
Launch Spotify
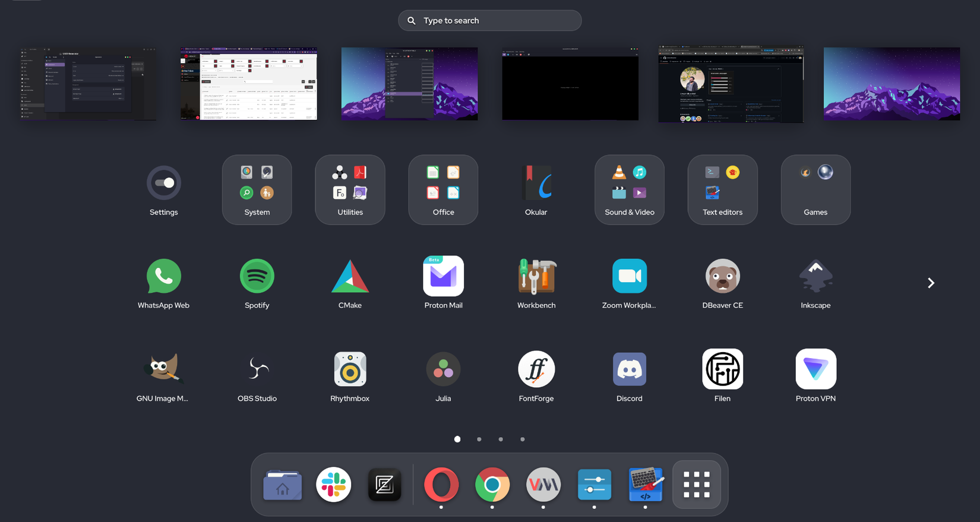click(257, 283)
